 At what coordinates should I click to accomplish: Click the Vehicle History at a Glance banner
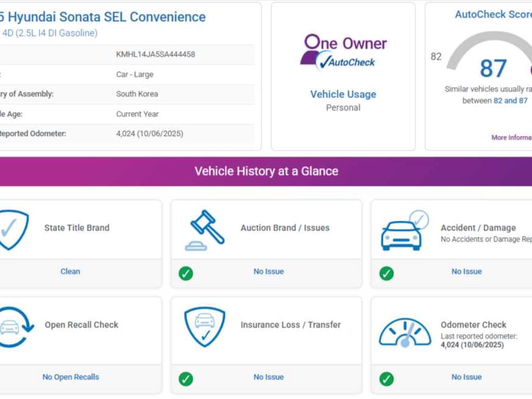point(266,171)
